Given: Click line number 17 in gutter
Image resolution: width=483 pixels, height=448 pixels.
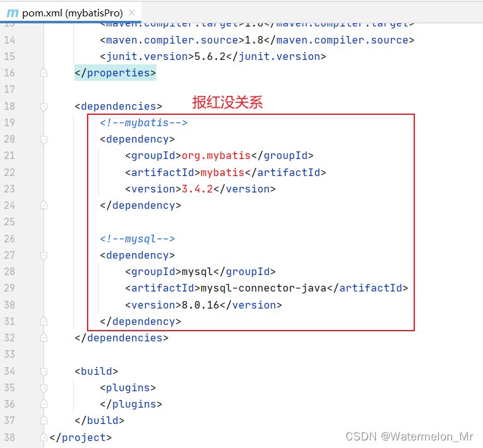Looking at the screenshot, I should click(9, 90).
